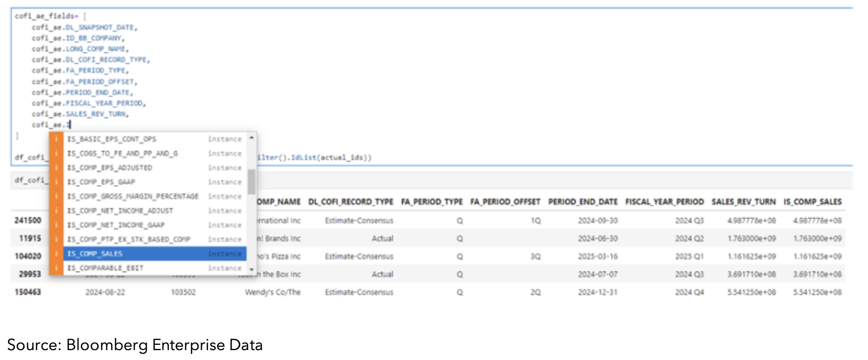The width and height of the screenshot is (868, 360).
Task: Click the orange icon next to IS_COGS_TO_FE_AND_PP_AND_G
Action: (x=56, y=153)
